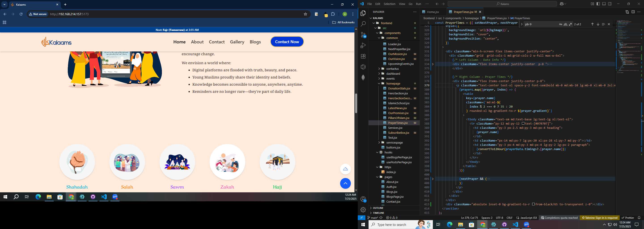
Task: Collapse the frontend folder
Action: (x=386, y=23)
